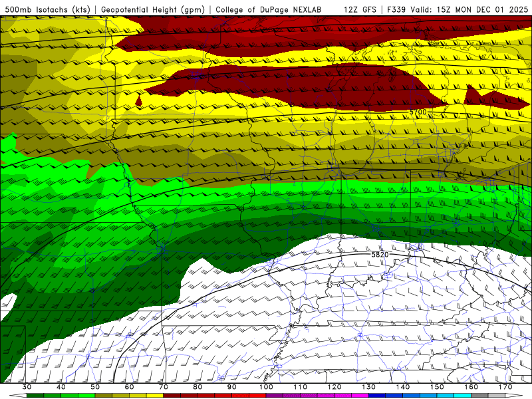Click the 160 value on the color scale
The height and width of the screenshot is (399, 532).
point(471,387)
